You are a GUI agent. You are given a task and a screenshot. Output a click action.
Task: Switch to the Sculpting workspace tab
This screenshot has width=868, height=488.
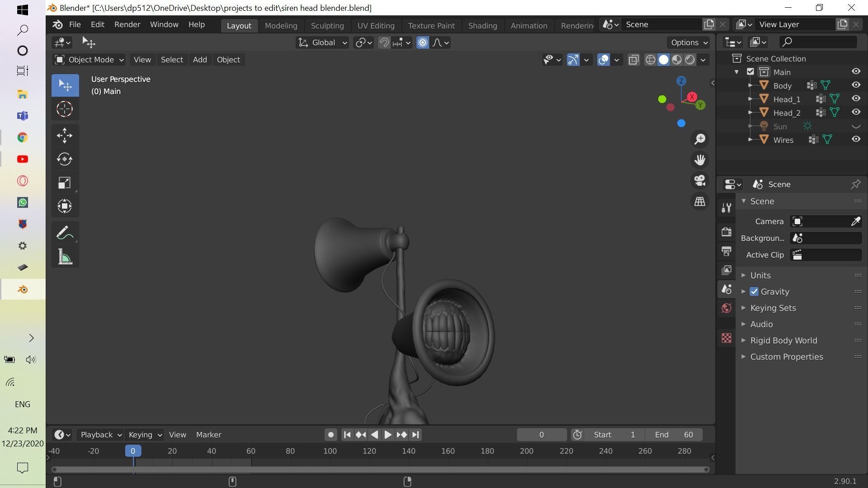tap(327, 26)
